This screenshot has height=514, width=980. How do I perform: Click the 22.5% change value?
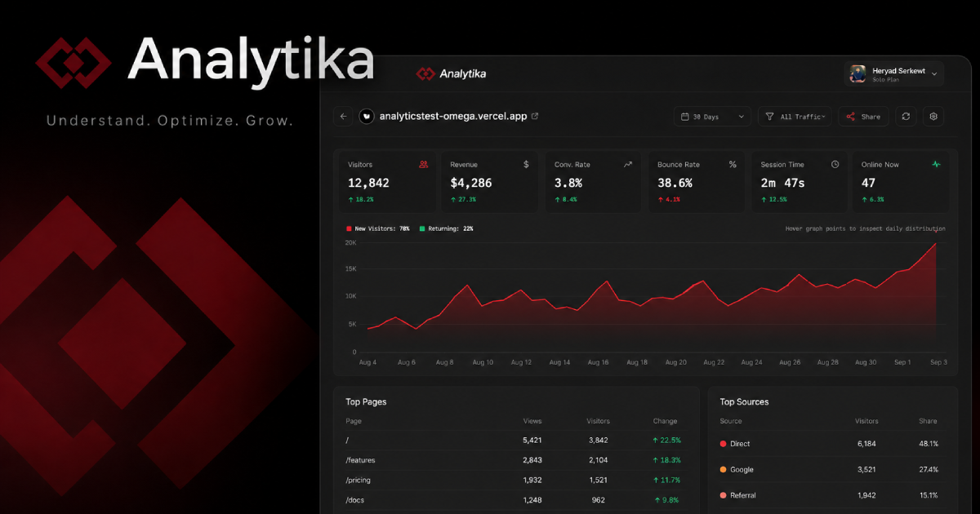[x=666, y=441]
